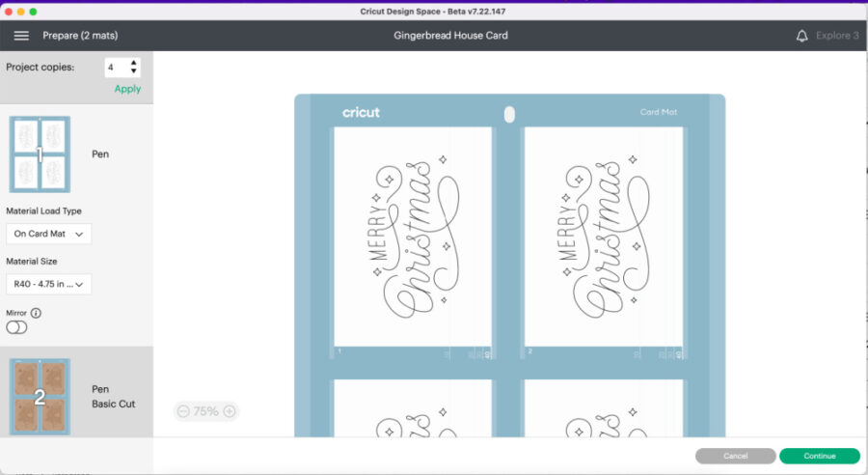Click the Project copies number field
The image size is (868, 475).
tap(115, 68)
